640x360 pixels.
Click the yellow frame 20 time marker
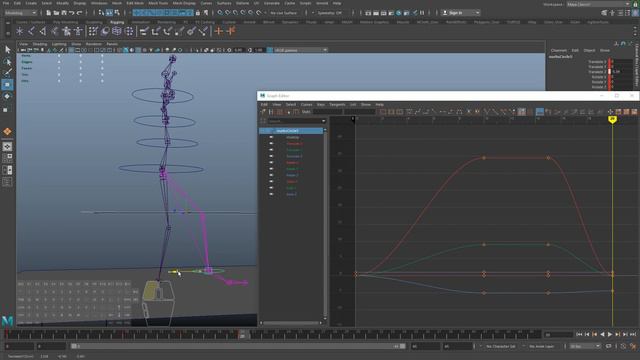point(612,119)
